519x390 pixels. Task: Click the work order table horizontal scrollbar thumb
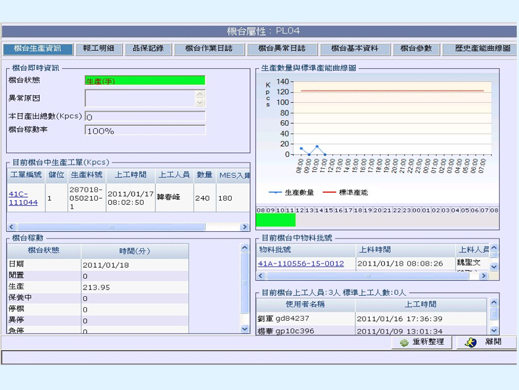(111, 227)
